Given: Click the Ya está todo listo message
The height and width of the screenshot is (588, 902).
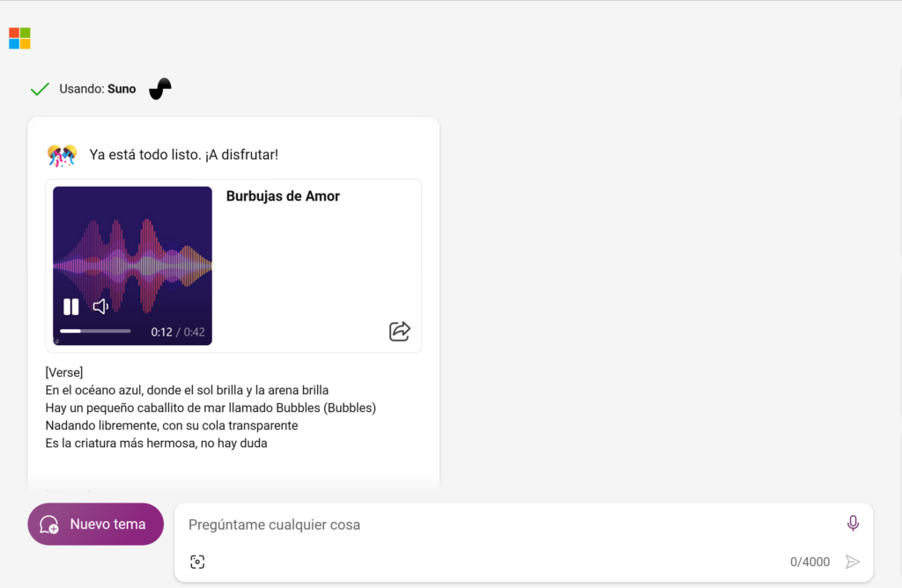Looking at the screenshot, I should point(183,155).
